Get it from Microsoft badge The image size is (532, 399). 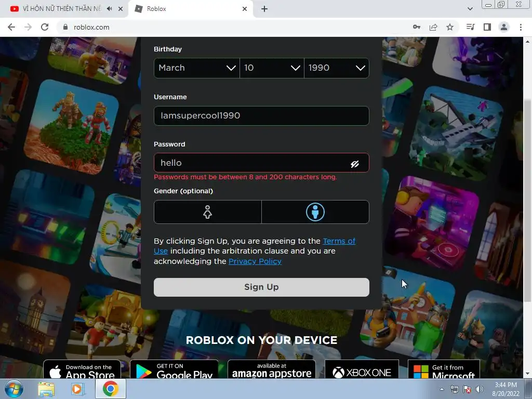pyautogui.click(x=444, y=370)
